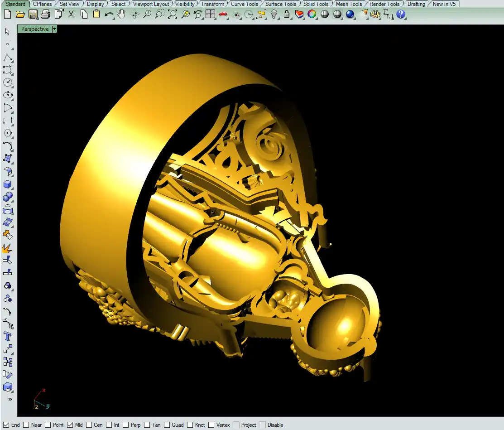504x430 pixels.
Task: Click the Lock objects padlock icon
Action: (x=286, y=14)
